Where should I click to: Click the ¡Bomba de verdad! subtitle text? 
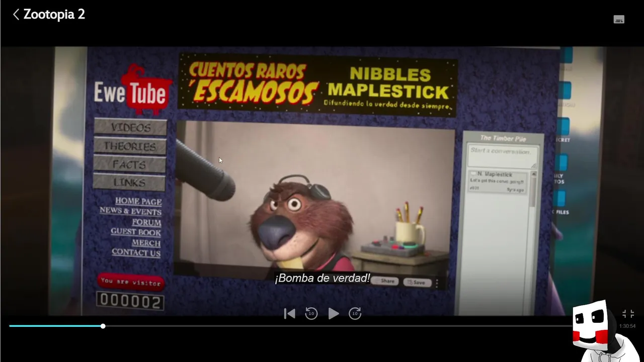tap(323, 278)
